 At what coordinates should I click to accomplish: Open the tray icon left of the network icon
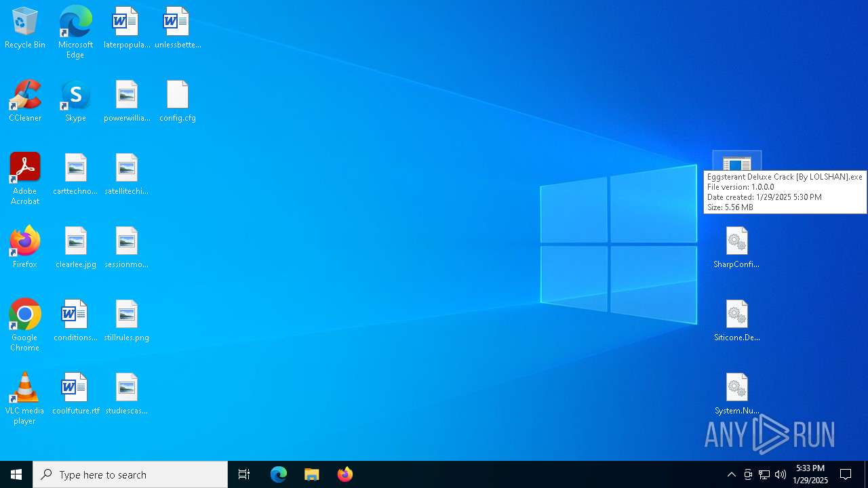point(748,474)
